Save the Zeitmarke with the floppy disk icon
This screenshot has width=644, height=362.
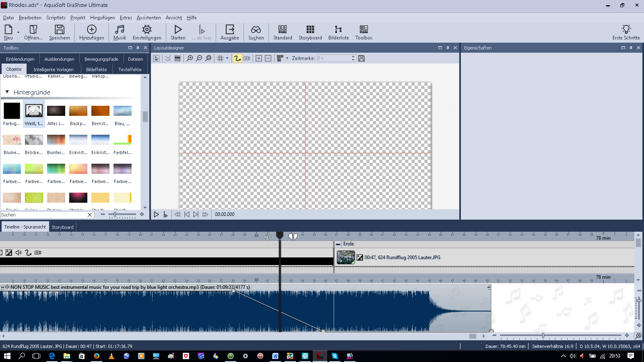click(361, 58)
